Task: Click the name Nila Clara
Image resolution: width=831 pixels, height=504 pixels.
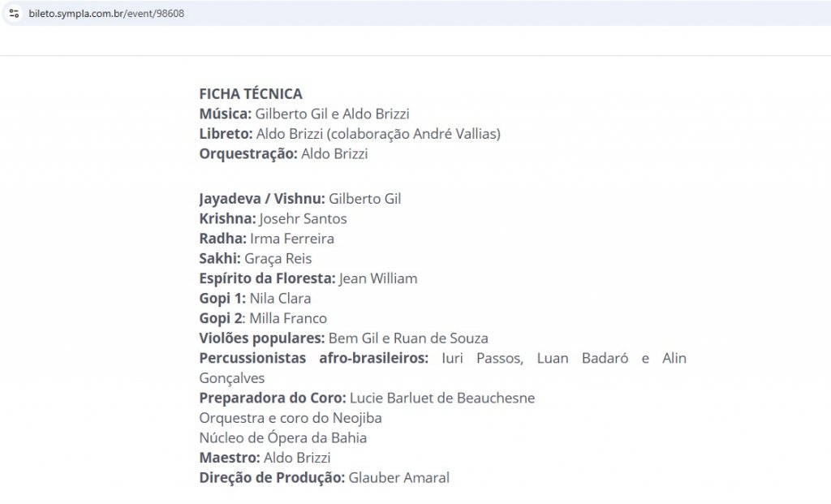Action: 280,299
